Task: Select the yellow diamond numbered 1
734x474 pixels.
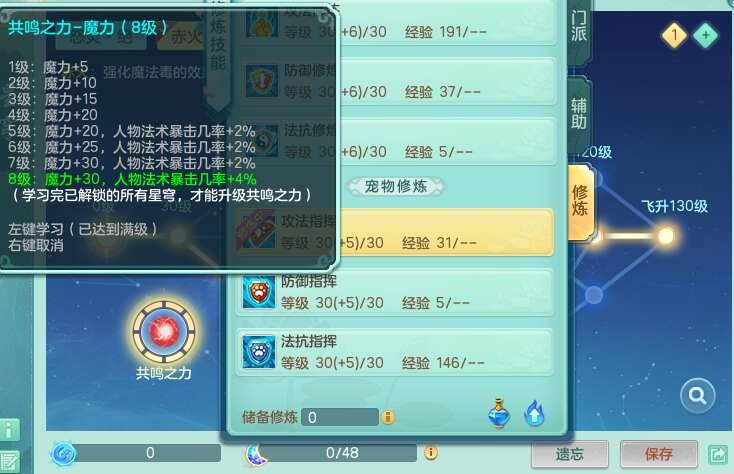Action: (674, 35)
